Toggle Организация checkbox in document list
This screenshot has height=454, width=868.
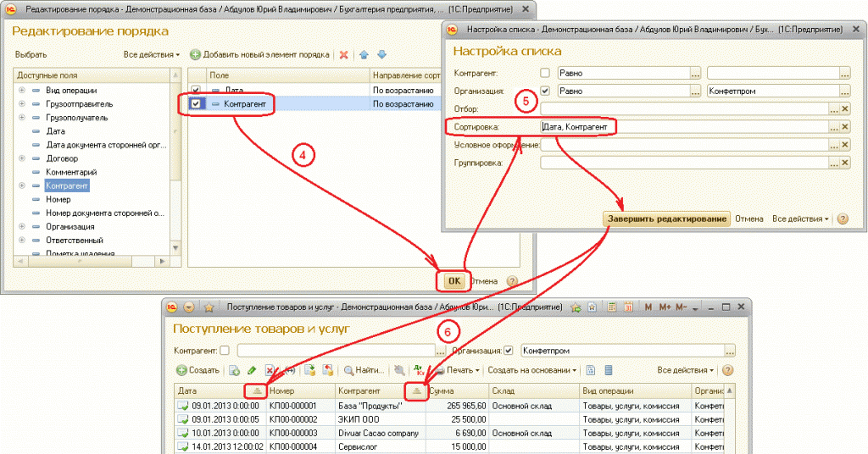point(509,350)
